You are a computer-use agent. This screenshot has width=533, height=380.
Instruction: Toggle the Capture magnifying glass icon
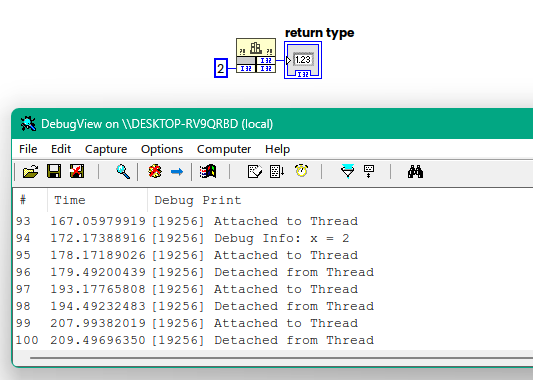(123, 171)
